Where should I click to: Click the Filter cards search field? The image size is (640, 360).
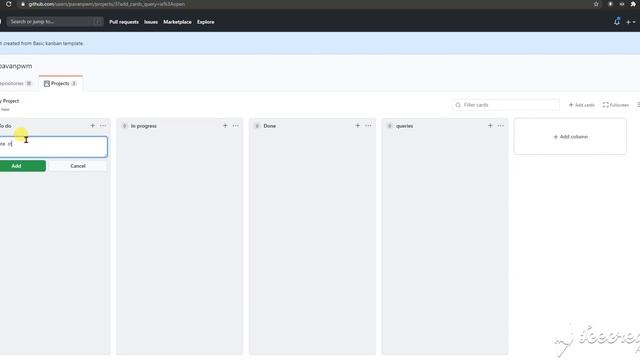(506, 105)
